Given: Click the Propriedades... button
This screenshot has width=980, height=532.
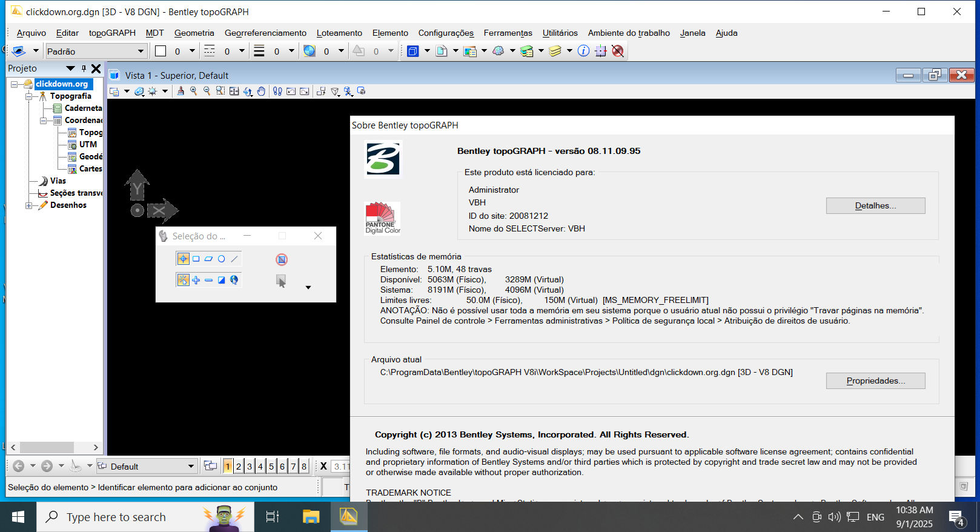Looking at the screenshot, I should tap(875, 381).
